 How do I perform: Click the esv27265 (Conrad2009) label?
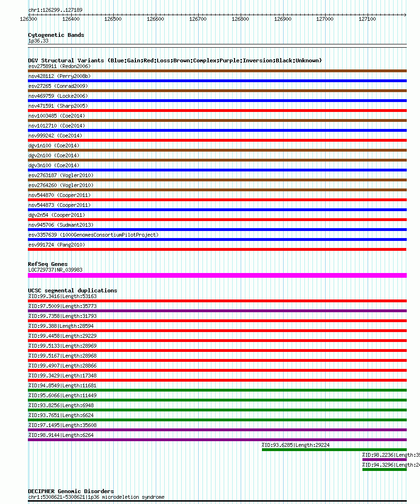click(58, 86)
